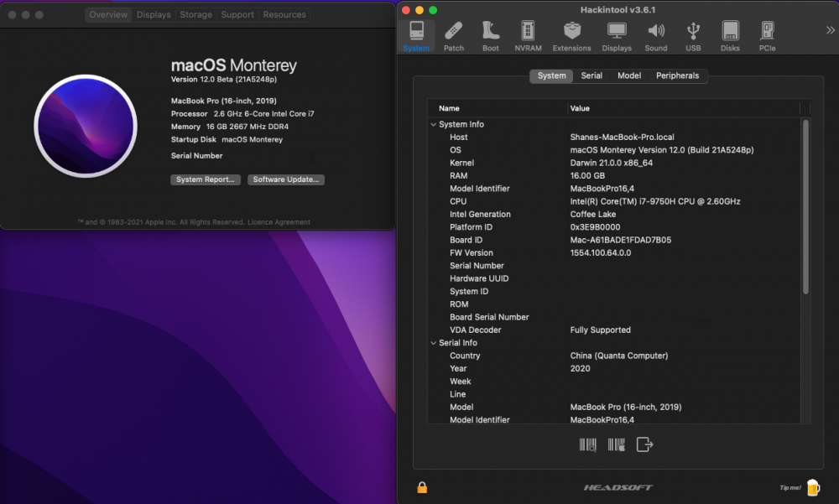Open the NVRAM section
Screen dimensions: 839x504
(528, 36)
